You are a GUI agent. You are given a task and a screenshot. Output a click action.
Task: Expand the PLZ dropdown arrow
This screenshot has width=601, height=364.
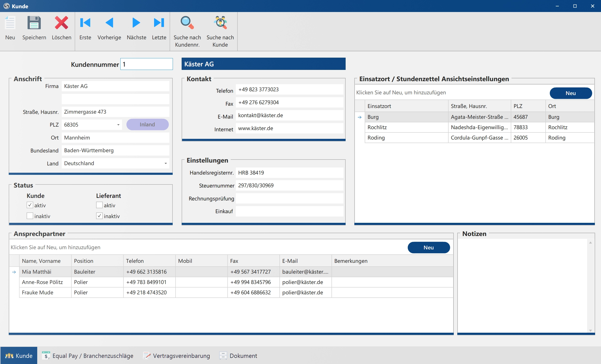coord(118,125)
